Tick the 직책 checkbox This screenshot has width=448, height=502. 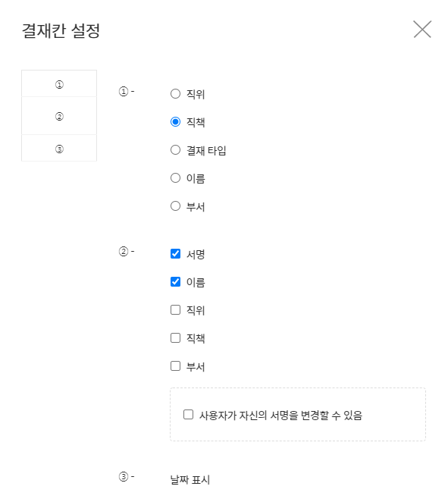tap(175, 337)
